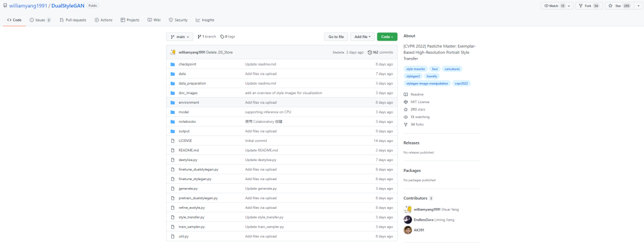View the 0 tags link
Viewport: 644px width, 244px height.
click(x=228, y=36)
